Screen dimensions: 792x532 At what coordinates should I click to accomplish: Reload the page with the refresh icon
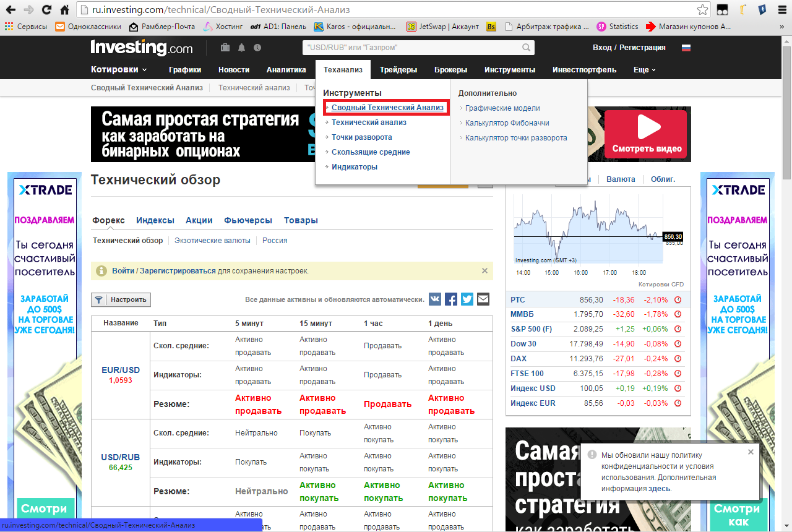(x=46, y=10)
